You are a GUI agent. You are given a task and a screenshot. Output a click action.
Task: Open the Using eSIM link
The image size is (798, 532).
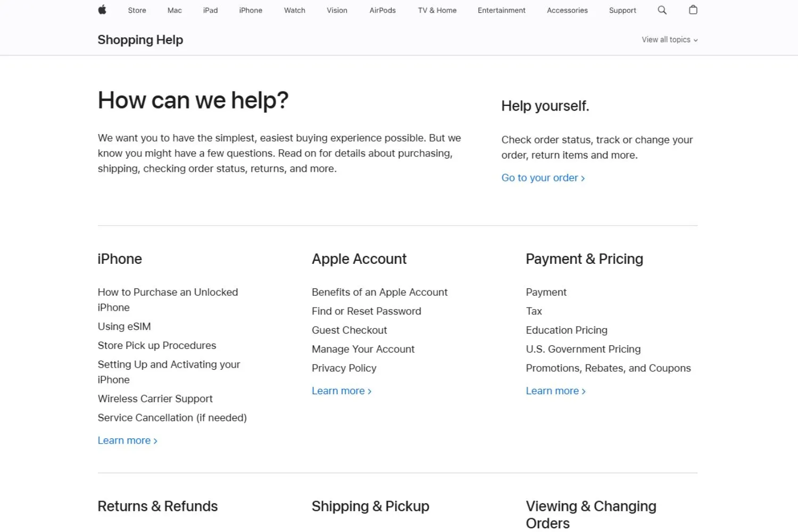[124, 327]
